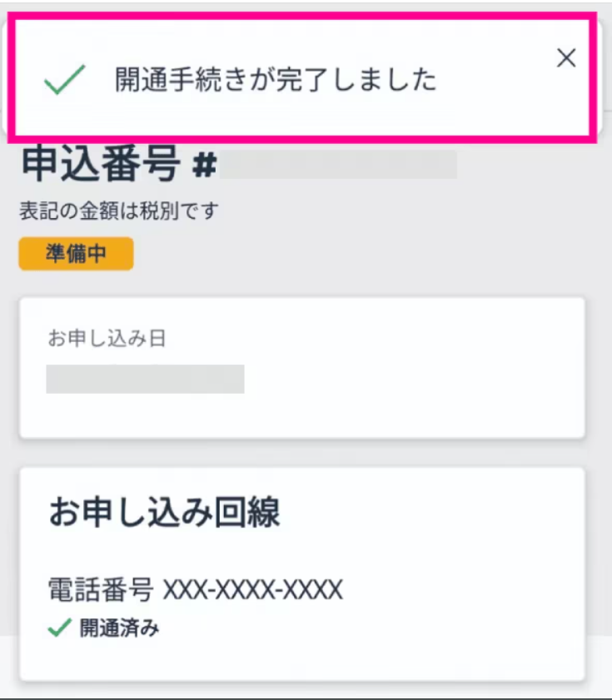Select the redacted application date value
This screenshot has height=700, width=612.
[x=145, y=378]
